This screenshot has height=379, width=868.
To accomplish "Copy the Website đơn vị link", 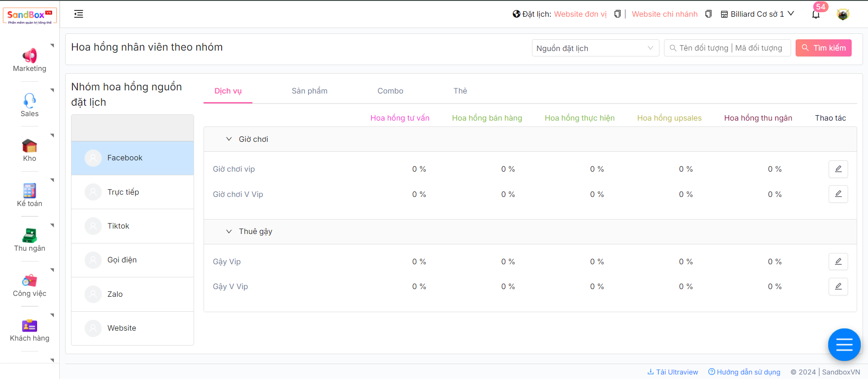I will tap(617, 14).
